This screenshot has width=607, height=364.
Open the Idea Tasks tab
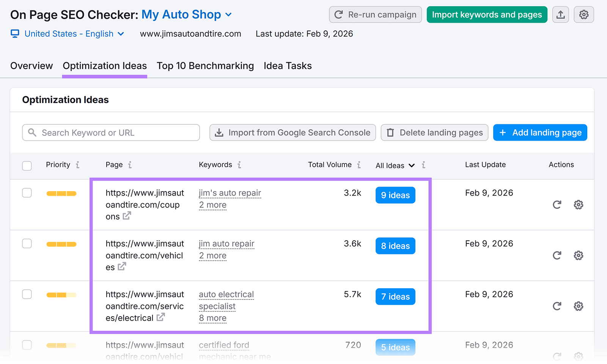tap(288, 66)
